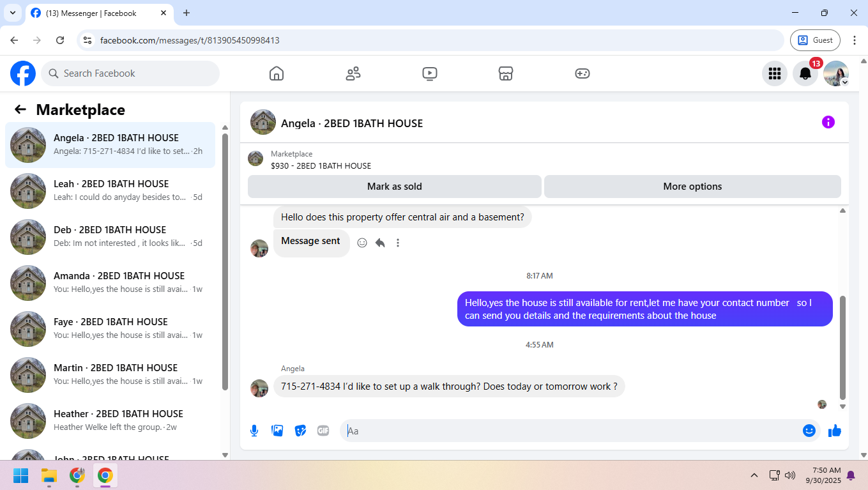Reload the page

[60, 40]
